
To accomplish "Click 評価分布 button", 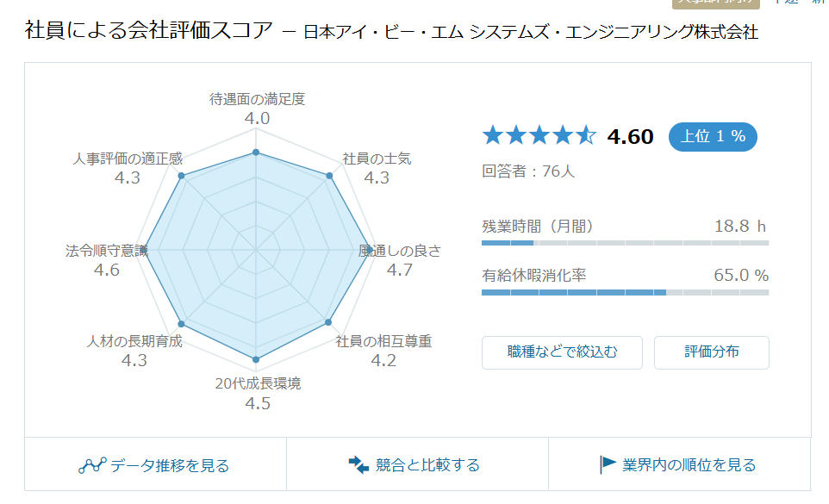I will pyautogui.click(x=712, y=352).
